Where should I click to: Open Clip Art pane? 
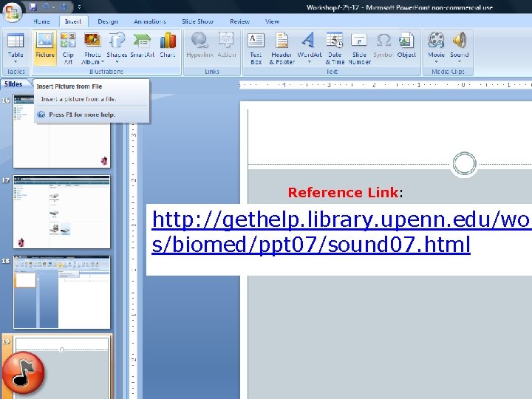click(68, 47)
